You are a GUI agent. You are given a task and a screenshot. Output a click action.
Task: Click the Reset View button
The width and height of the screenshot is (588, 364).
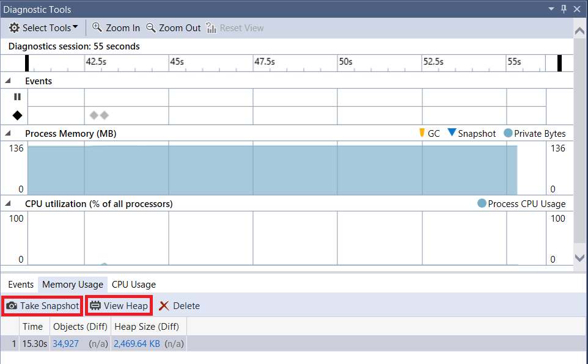tap(235, 27)
